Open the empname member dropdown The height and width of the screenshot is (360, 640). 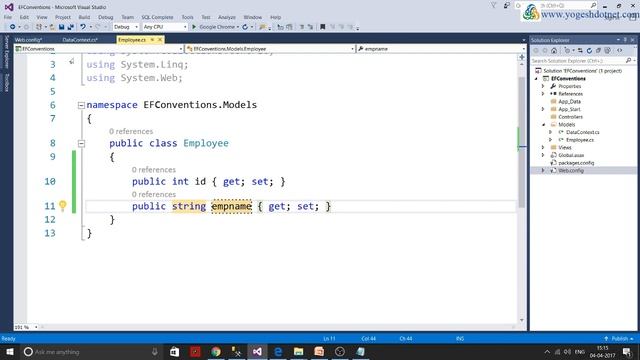pyautogui.click(x=441, y=49)
